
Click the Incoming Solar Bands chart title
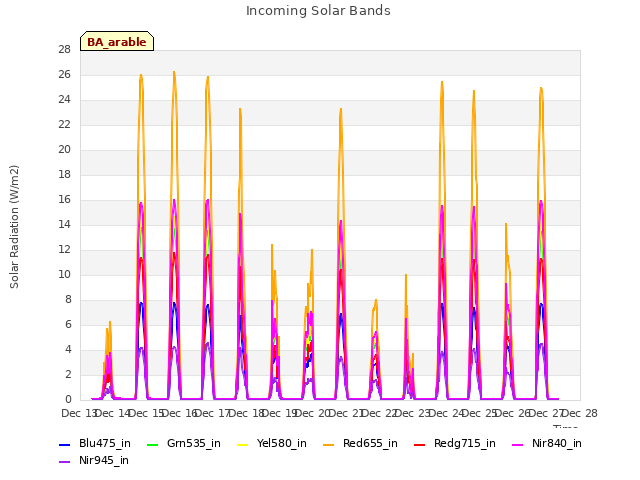[x=318, y=11]
